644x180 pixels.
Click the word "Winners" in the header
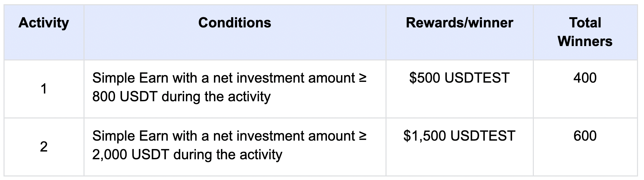[585, 41]
